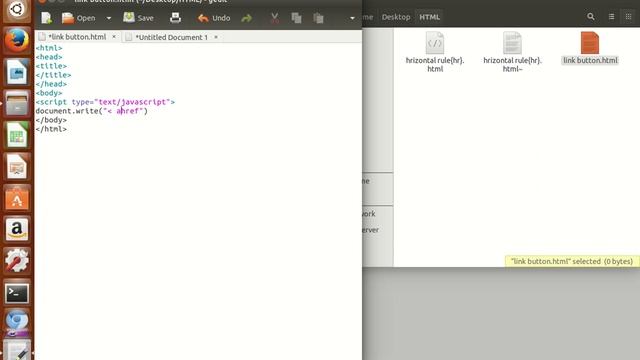Copy selected text in gedit toolbar
This screenshot has width=640, height=360.
pos(296,18)
